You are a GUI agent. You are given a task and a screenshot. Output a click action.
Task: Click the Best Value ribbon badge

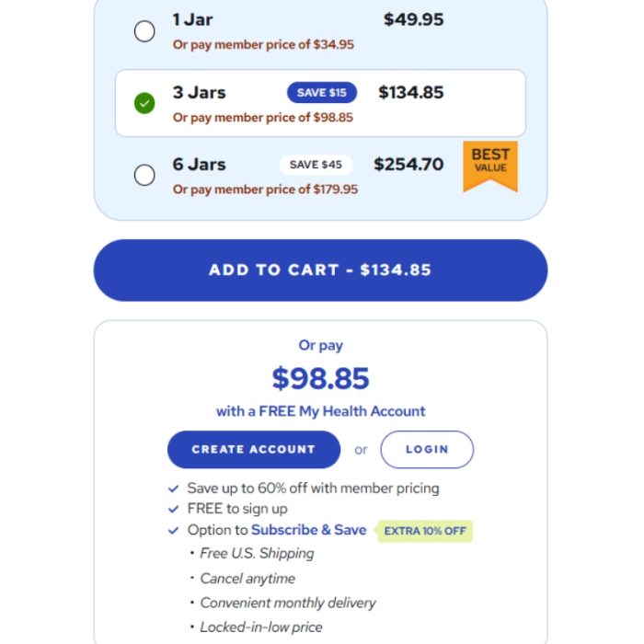click(x=490, y=163)
